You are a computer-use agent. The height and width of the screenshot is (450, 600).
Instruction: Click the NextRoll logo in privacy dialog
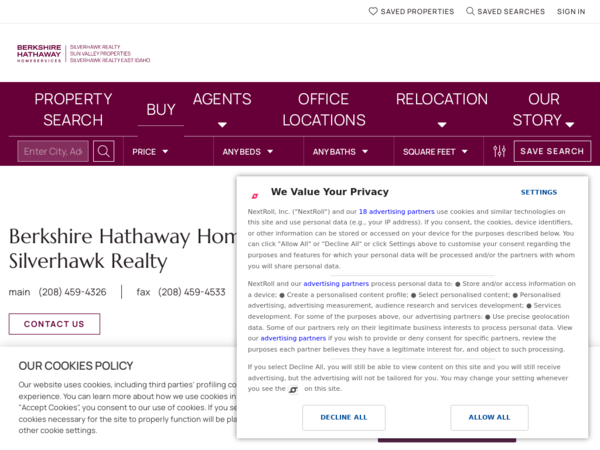pos(255,196)
